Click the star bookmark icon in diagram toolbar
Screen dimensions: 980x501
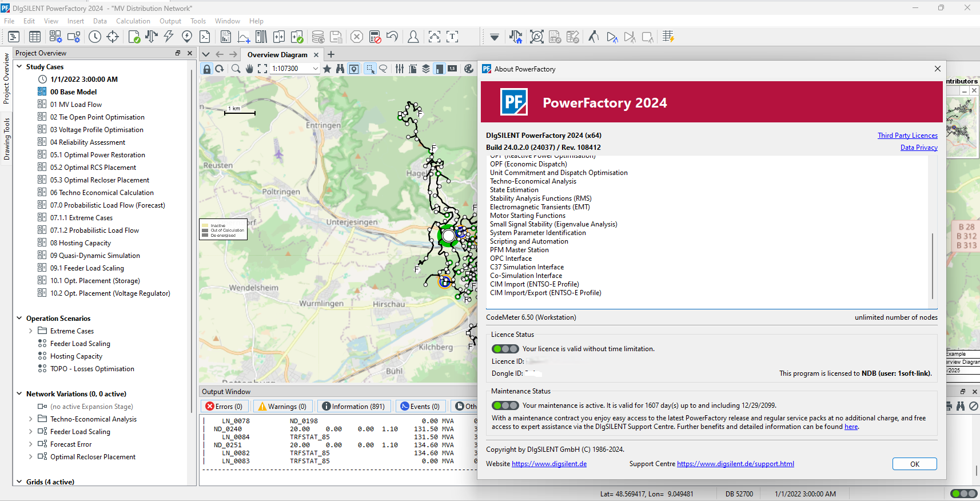tap(327, 69)
